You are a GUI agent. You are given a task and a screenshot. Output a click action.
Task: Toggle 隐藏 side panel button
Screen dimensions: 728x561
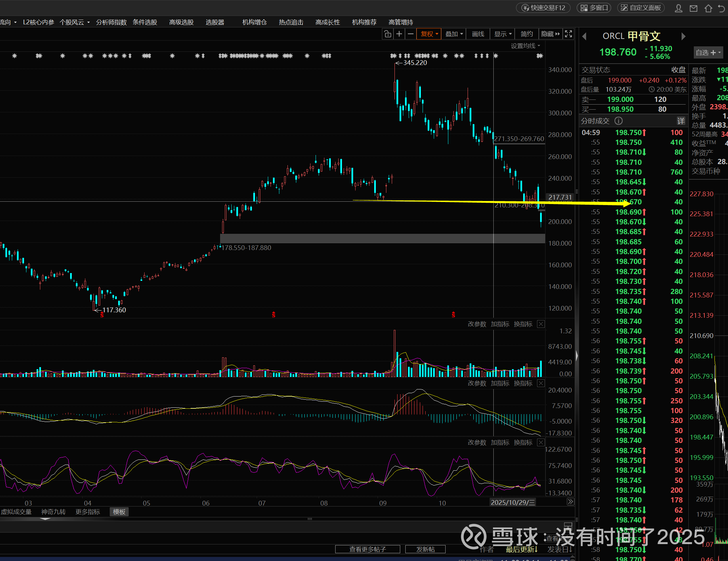(550, 34)
